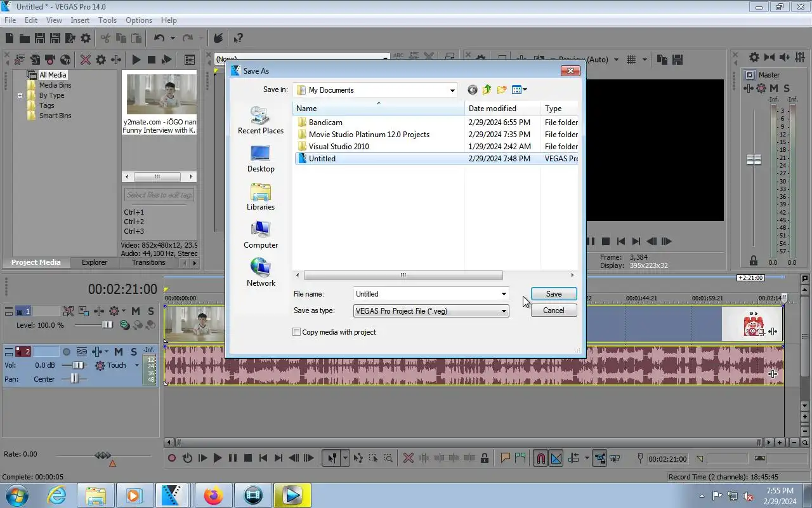Open the View Menu dropdown arrow in Save As
The image size is (812, 508).
coord(525,90)
